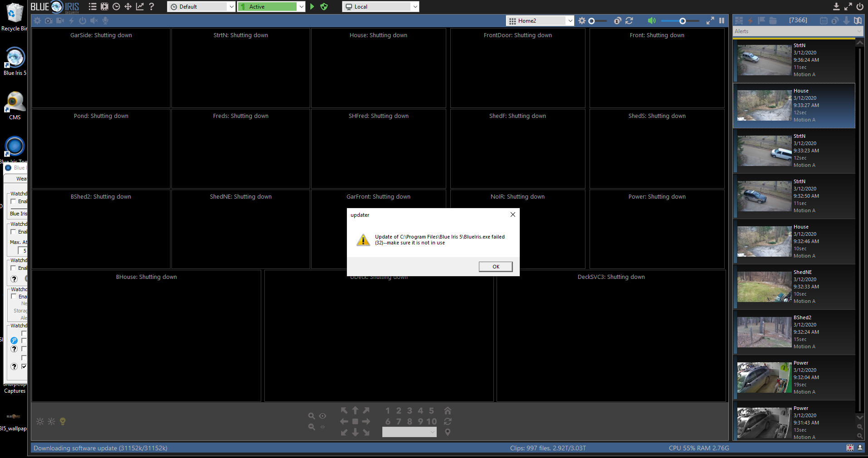Click the download arrow icon at the top right
The width and height of the screenshot is (868, 458).
(836, 6)
